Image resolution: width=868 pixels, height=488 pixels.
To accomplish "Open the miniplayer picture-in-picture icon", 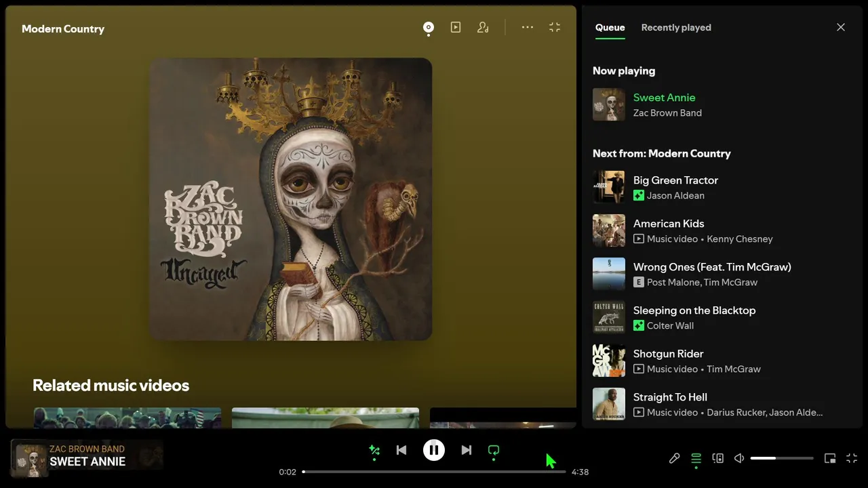I will [830, 459].
